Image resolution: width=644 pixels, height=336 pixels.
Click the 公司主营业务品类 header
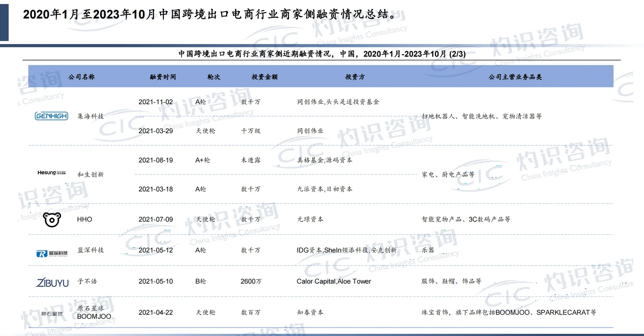tap(515, 77)
